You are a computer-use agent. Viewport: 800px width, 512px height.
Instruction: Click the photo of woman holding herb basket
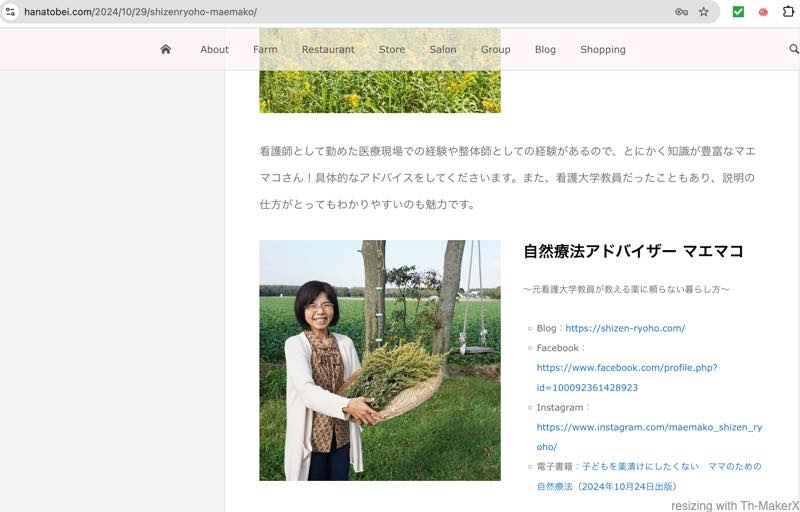tap(380, 361)
